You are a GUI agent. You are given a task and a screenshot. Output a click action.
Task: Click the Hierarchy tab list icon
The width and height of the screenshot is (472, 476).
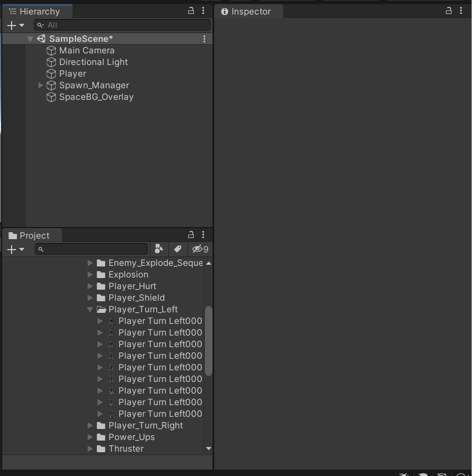(x=12, y=12)
